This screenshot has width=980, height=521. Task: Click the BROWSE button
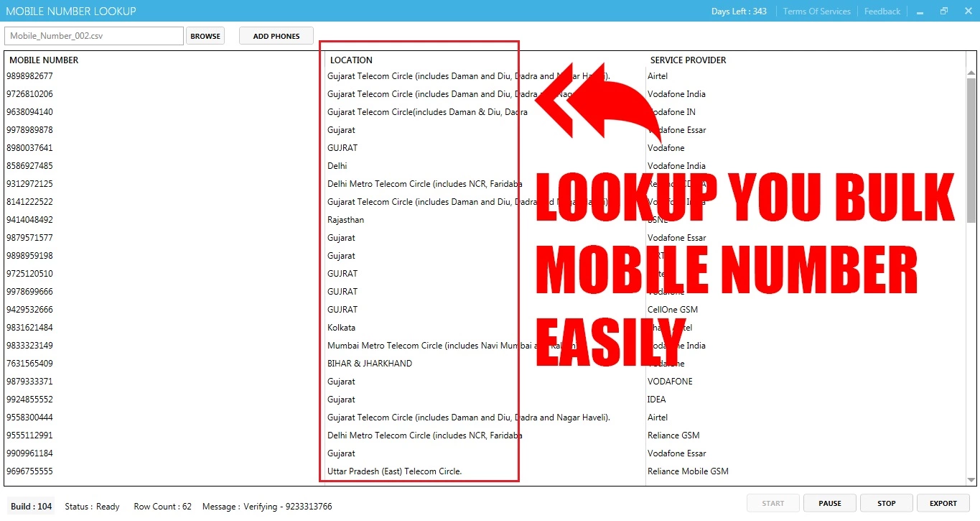point(205,36)
